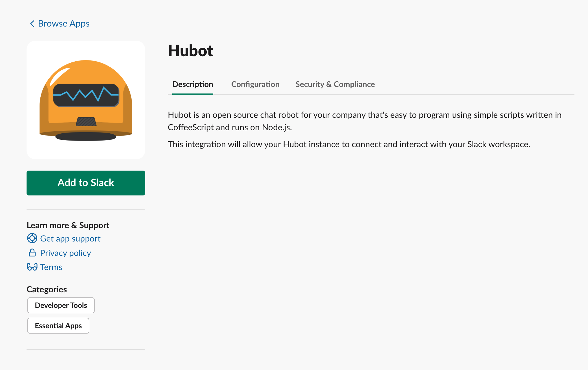
Task: Open the Configuration tab
Action: (255, 84)
